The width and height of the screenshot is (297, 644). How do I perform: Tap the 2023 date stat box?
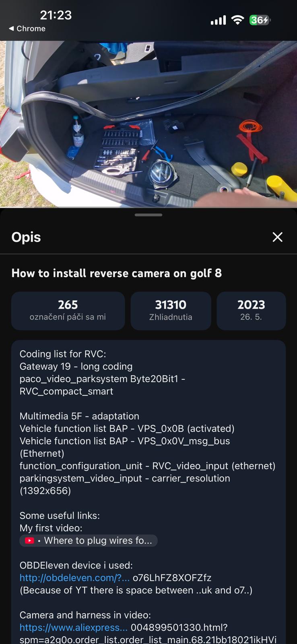pos(251,311)
